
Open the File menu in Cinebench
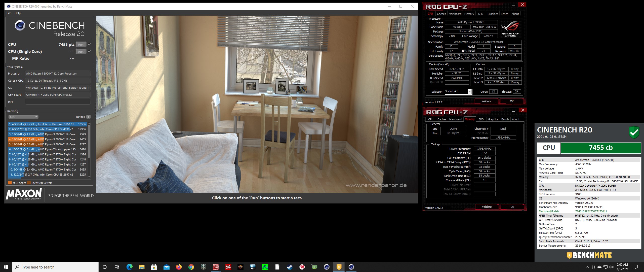(x=9, y=13)
